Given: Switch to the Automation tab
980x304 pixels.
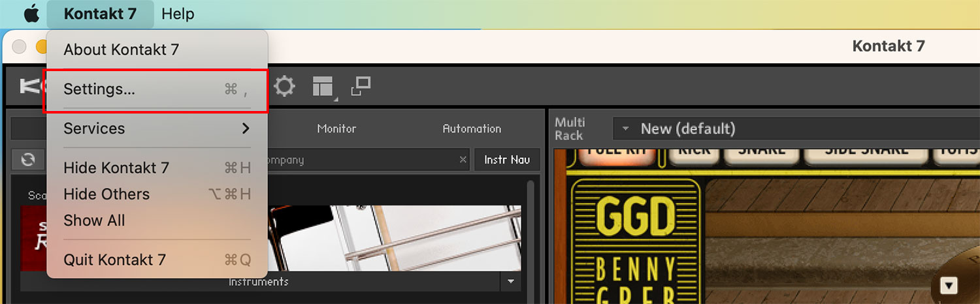Looking at the screenshot, I should 472,129.
